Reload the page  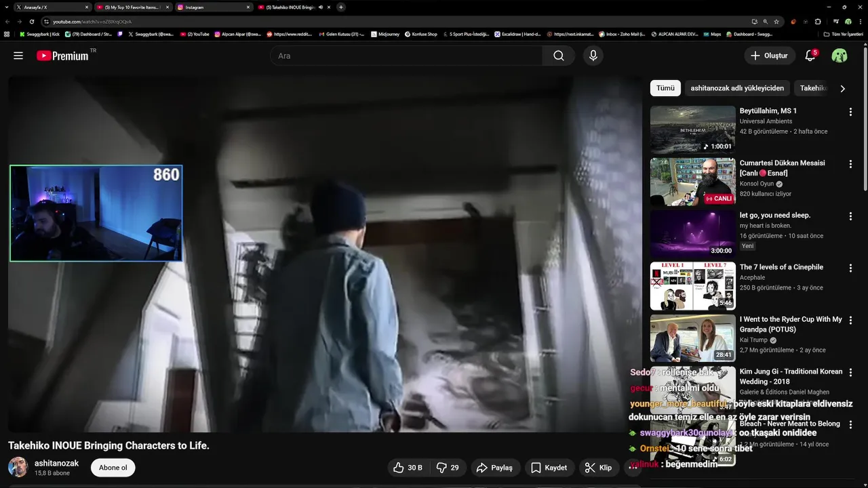point(31,22)
